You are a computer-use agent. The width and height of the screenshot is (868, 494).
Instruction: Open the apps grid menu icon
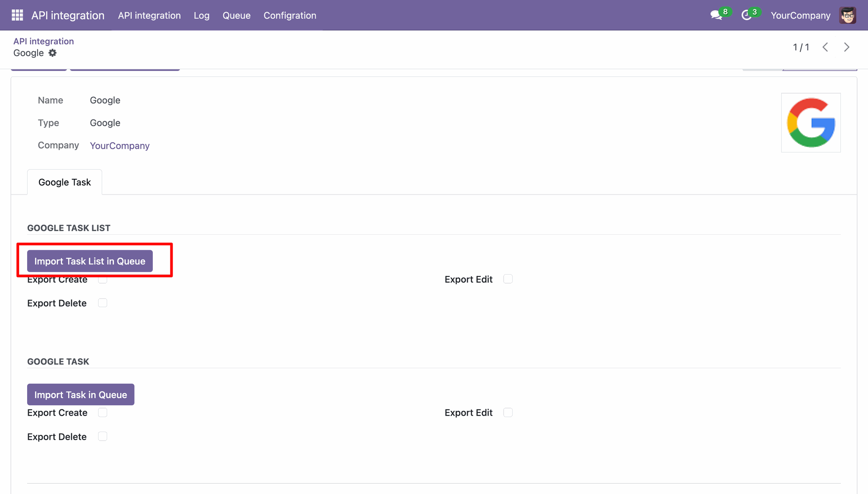[17, 15]
